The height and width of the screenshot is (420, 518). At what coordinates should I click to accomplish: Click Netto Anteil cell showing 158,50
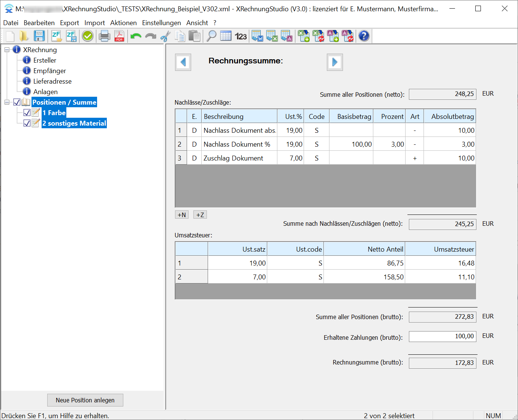364,277
